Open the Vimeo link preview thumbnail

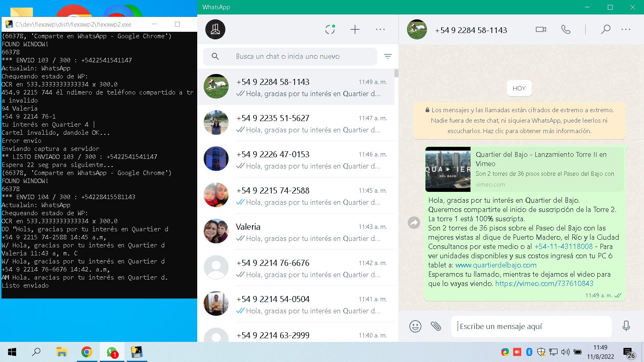(x=448, y=169)
